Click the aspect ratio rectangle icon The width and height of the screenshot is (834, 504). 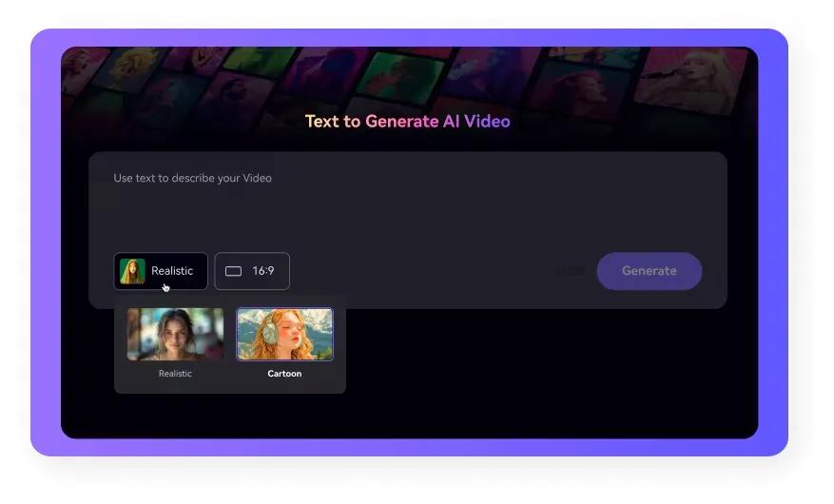pos(234,271)
